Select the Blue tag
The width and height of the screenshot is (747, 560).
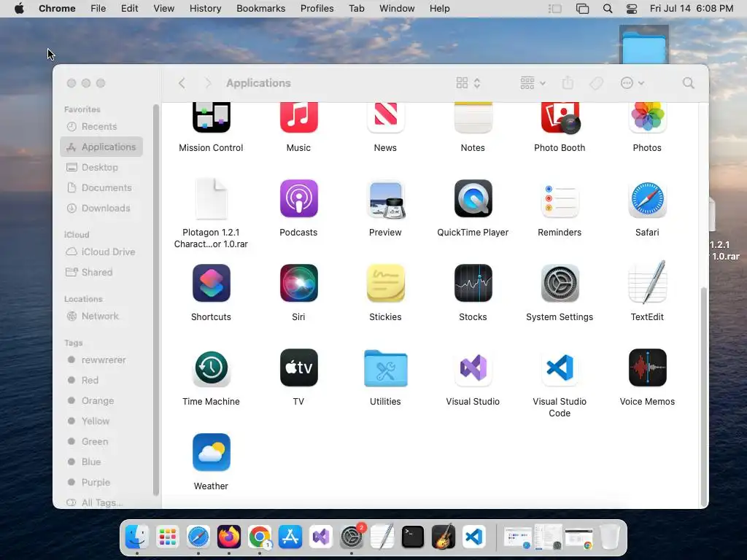[x=101, y=462]
